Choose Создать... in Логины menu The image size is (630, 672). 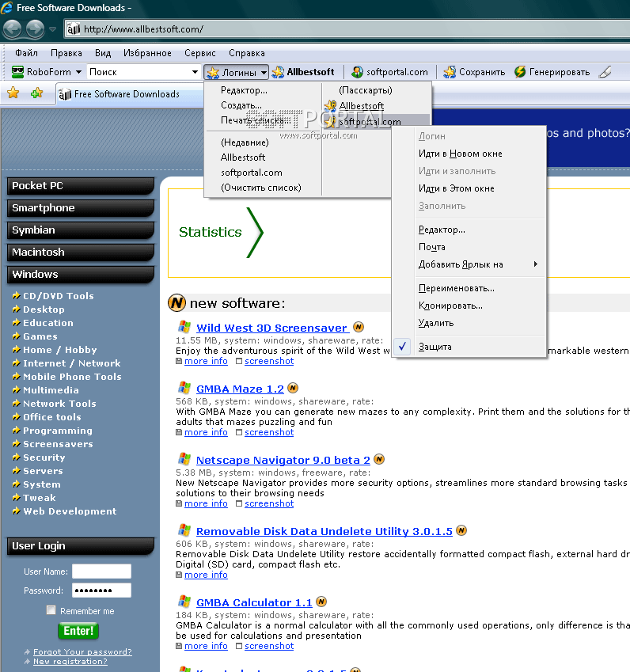coord(241,105)
